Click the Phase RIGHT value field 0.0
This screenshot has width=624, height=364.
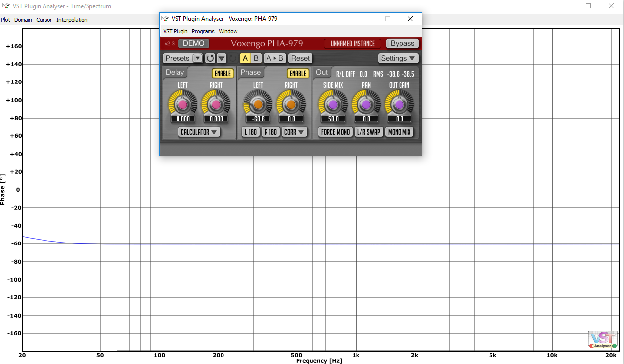(x=291, y=119)
